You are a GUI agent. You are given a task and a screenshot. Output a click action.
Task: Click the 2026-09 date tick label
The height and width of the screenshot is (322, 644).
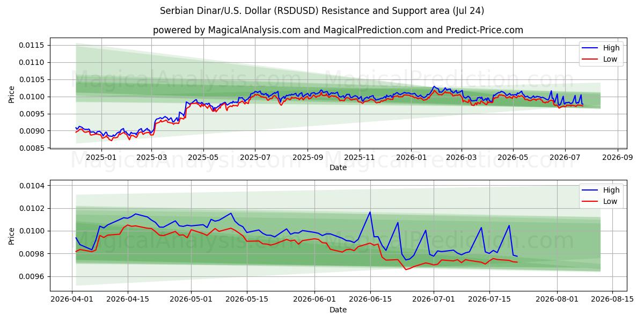618,157
